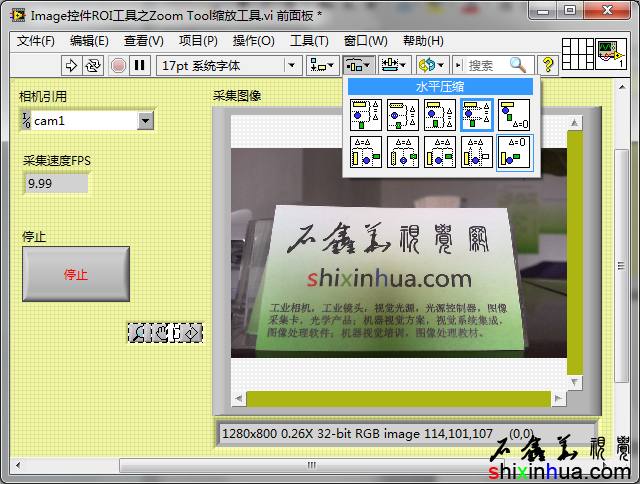Viewport: 640px width, 484px height.
Task: Click the Run Continuously button
Action: (x=93, y=65)
